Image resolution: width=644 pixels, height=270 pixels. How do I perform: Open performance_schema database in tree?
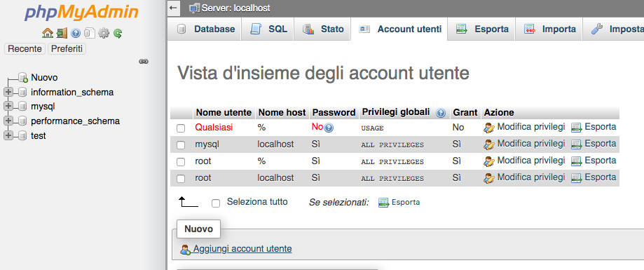tap(75, 121)
